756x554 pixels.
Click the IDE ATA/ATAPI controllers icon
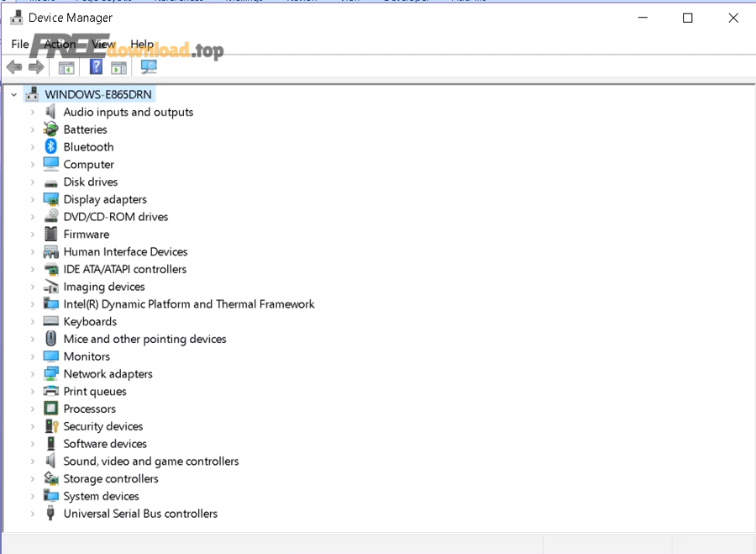(50, 269)
